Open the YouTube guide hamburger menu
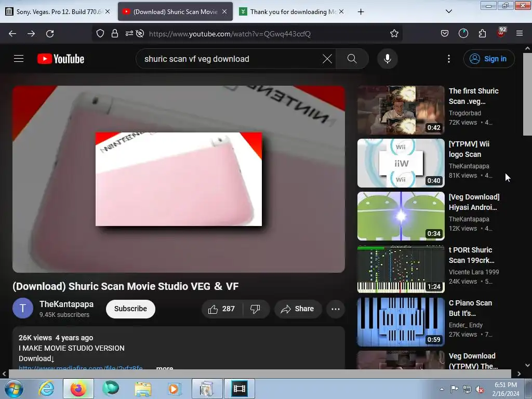 (x=19, y=59)
